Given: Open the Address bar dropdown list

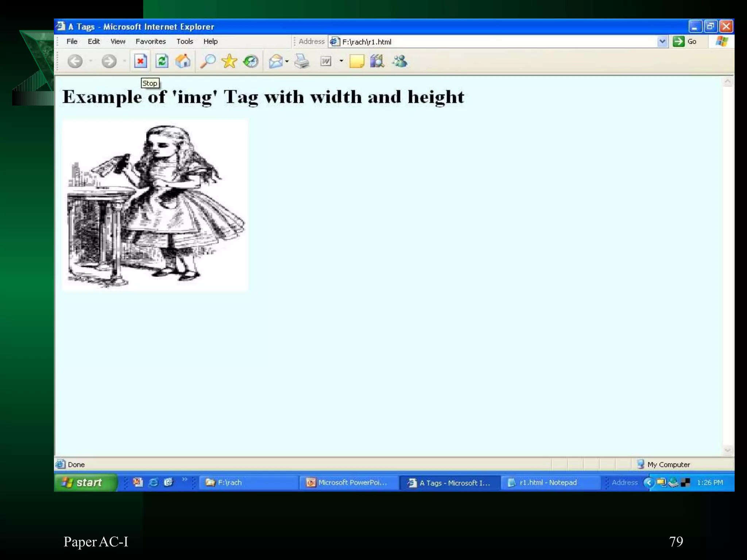Looking at the screenshot, I should (x=662, y=42).
